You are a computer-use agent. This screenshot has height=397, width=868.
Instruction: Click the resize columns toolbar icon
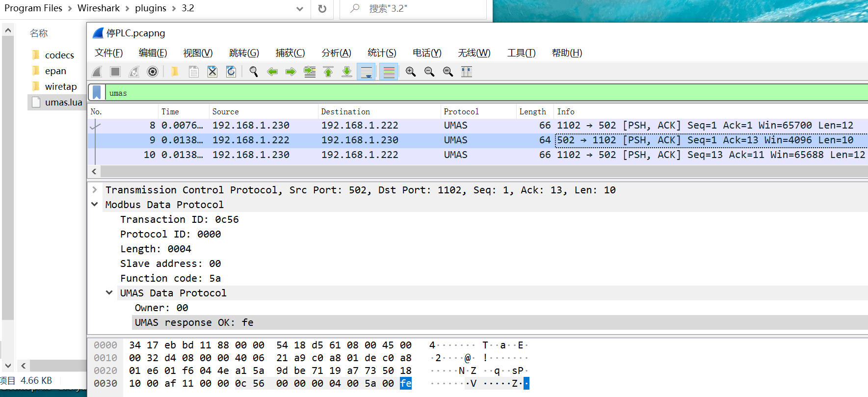467,72
